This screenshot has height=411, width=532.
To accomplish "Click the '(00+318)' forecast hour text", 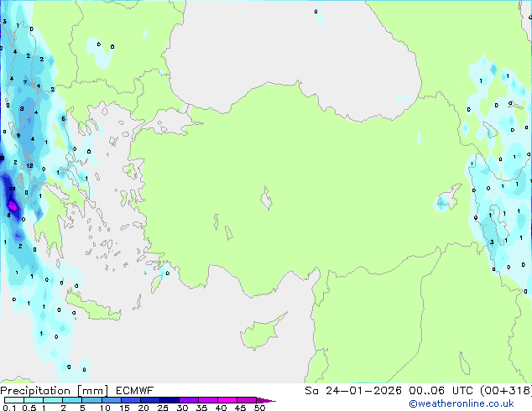I will point(505,391).
